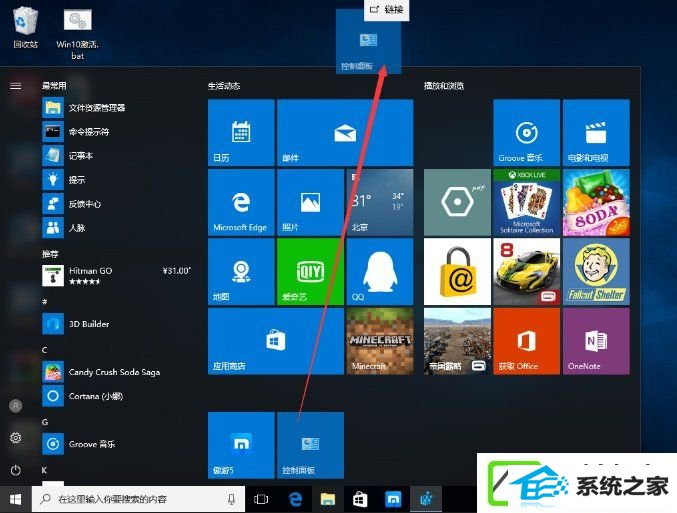This screenshot has width=677, height=513.
Task: Open the Recycle Bin desktop icon
Action: coord(25,27)
